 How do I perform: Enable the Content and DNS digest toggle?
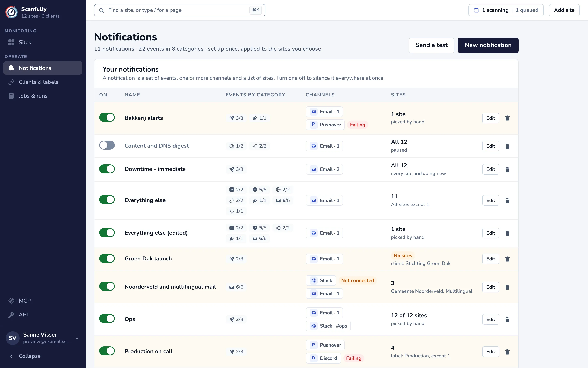107,145
